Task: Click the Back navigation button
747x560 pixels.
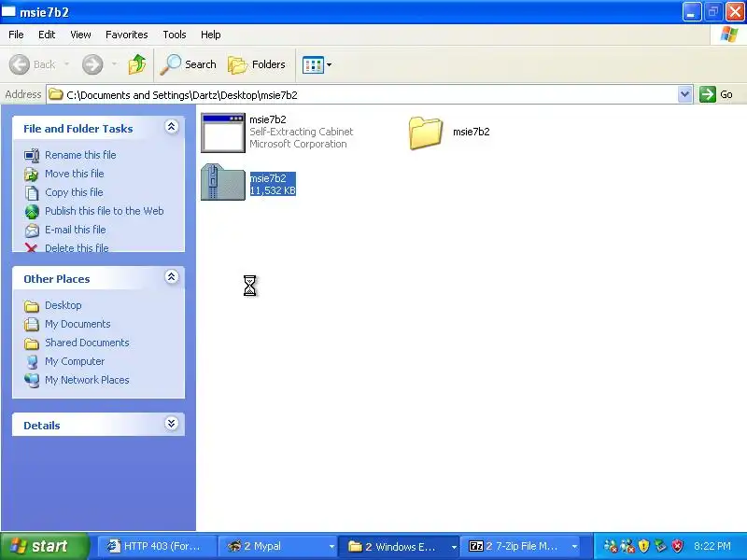Action: (x=33, y=64)
